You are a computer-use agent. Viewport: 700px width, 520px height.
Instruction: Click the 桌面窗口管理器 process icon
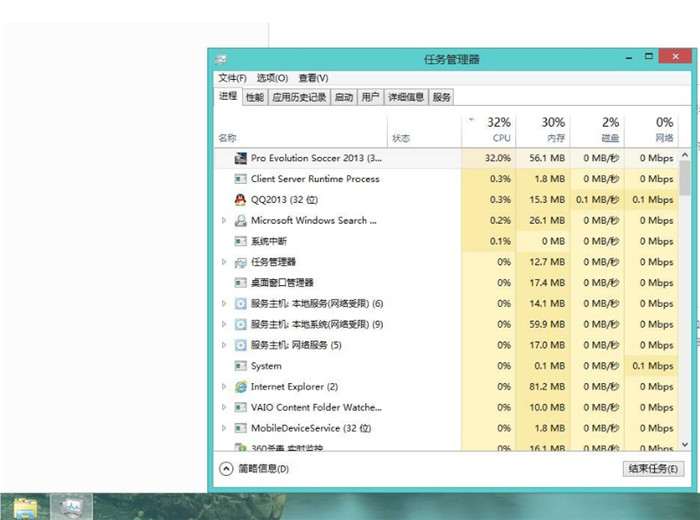click(240, 283)
